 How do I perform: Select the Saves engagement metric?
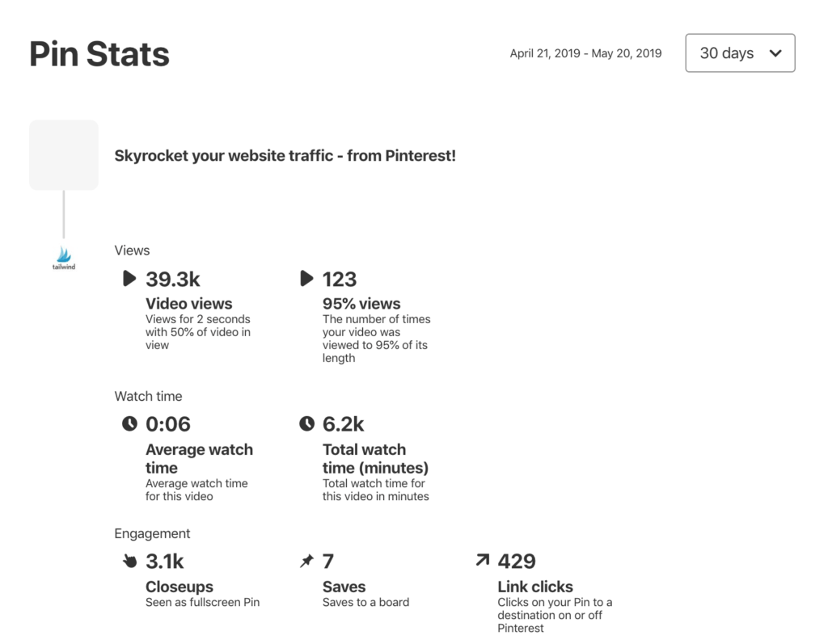[344, 587]
